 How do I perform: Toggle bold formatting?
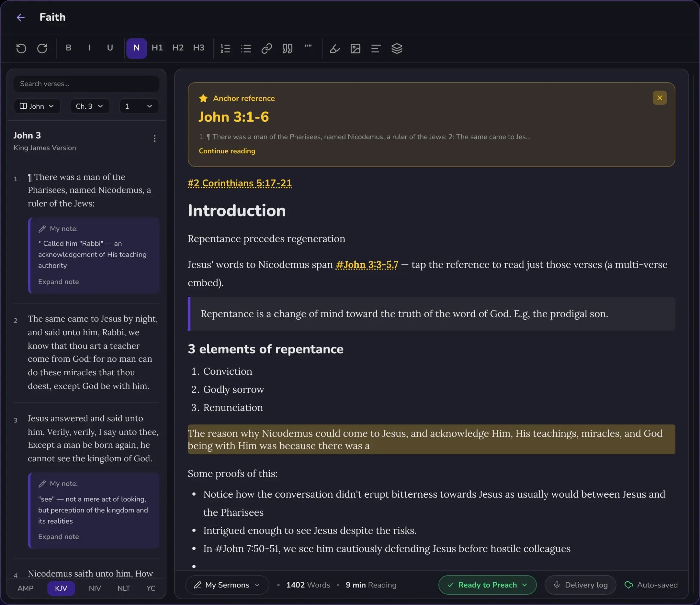(69, 48)
